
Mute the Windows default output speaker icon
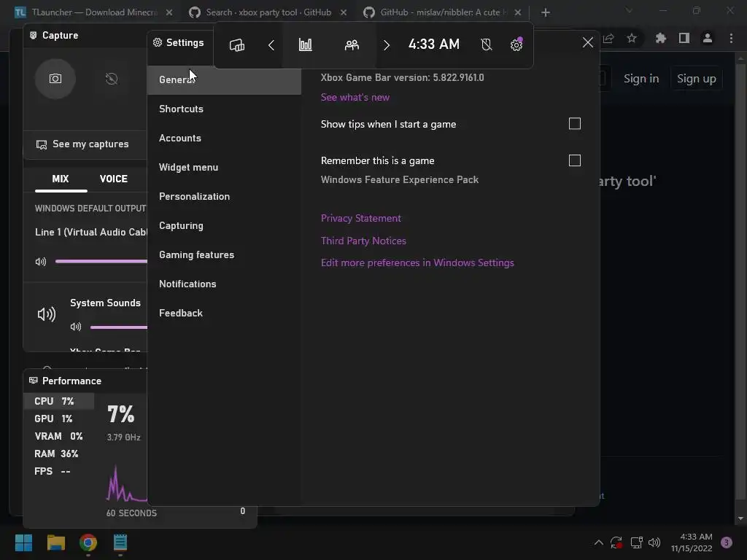[x=41, y=262]
